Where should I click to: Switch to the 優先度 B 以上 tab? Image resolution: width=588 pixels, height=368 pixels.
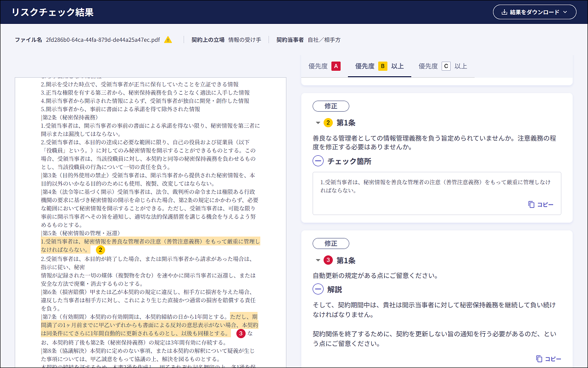click(380, 66)
